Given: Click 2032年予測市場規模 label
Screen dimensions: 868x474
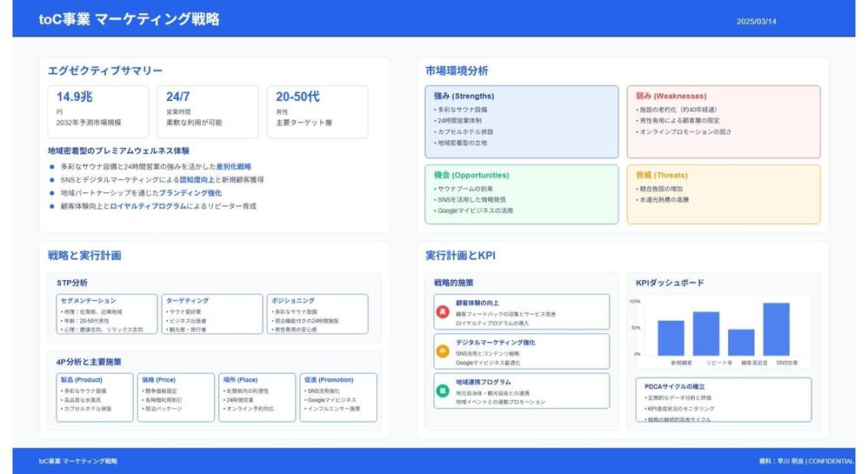Looking at the screenshot, I should (89, 123).
